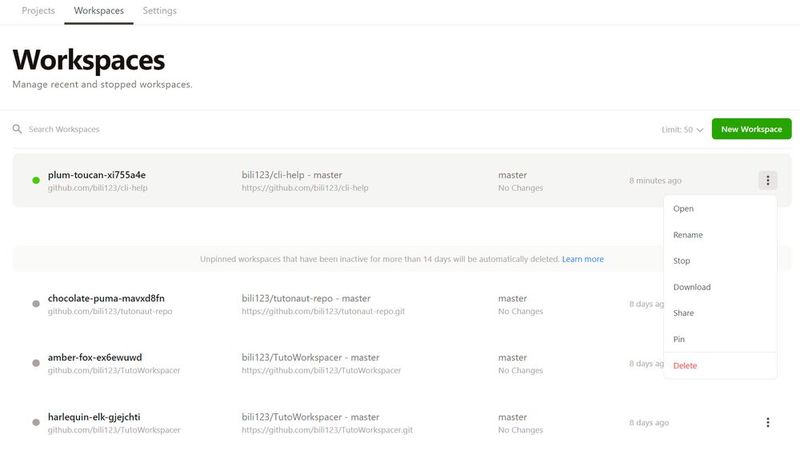800x450 pixels.
Task: Expand the Limit: 50 dropdown
Action: click(681, 130)
